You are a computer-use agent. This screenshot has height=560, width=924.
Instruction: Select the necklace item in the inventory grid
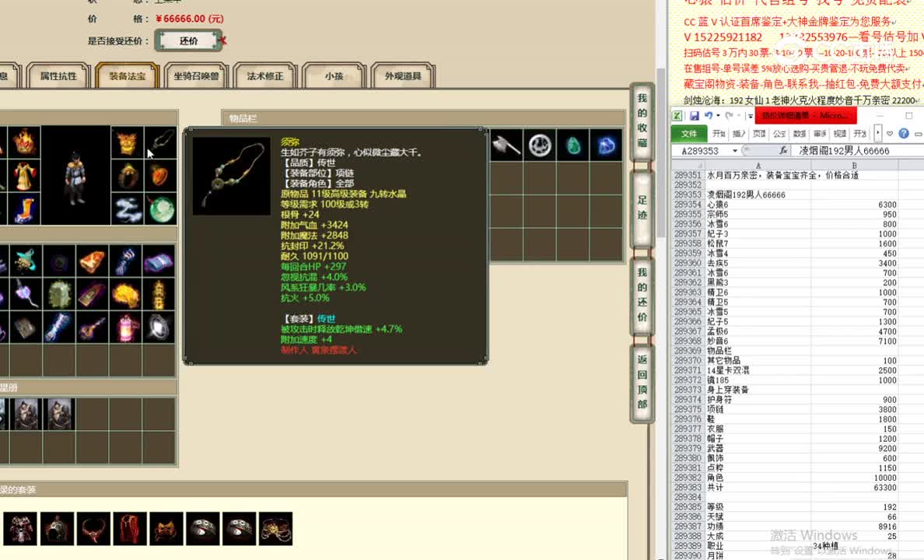[x=159, y=143]
